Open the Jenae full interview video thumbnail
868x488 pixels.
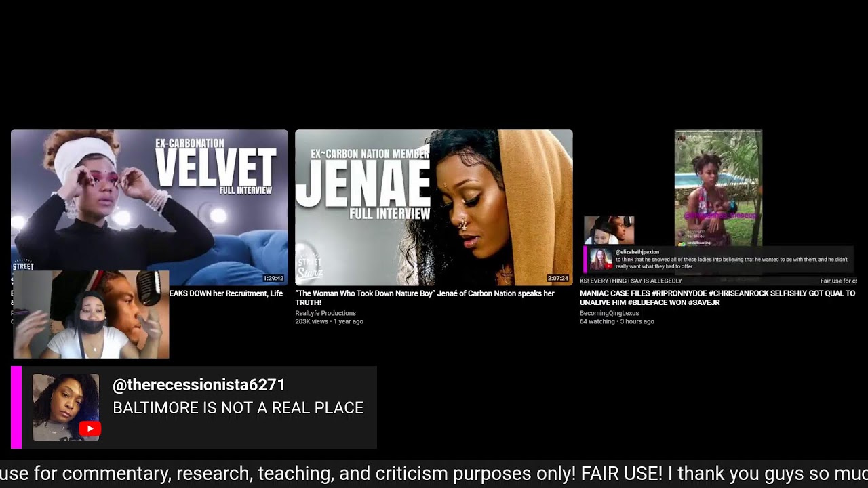click(x=434, y=207)
